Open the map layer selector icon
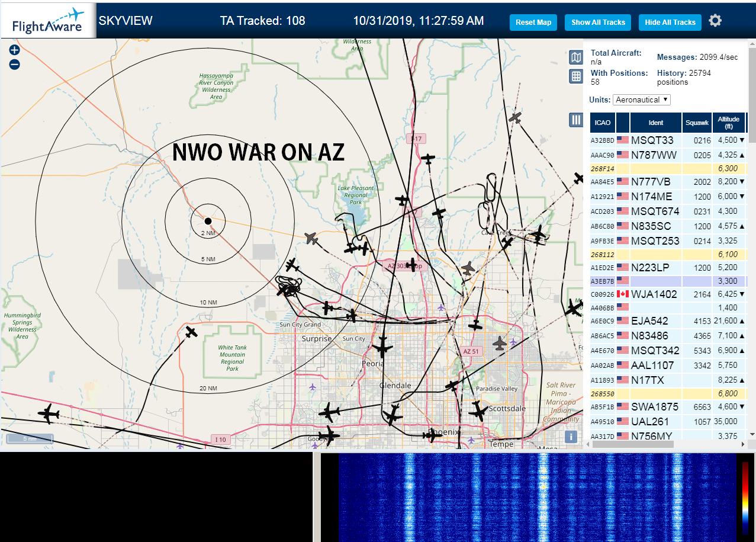Screen dimensions: 756x542 click(576, 57)
